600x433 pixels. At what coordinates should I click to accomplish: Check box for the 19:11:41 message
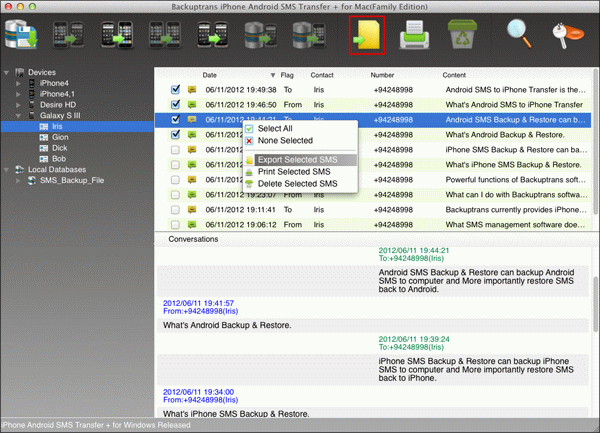pos(175,210)
